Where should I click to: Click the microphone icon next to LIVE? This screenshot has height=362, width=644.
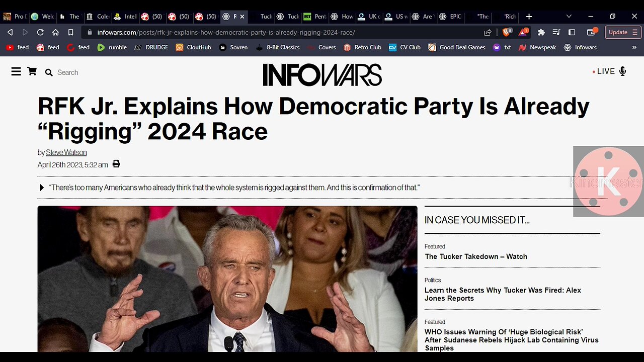(622, 71)
